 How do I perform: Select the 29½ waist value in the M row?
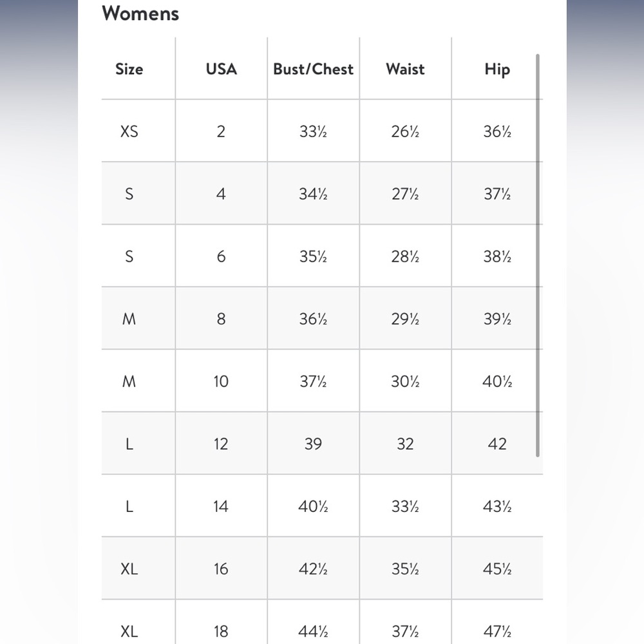(x=405, y=319)
